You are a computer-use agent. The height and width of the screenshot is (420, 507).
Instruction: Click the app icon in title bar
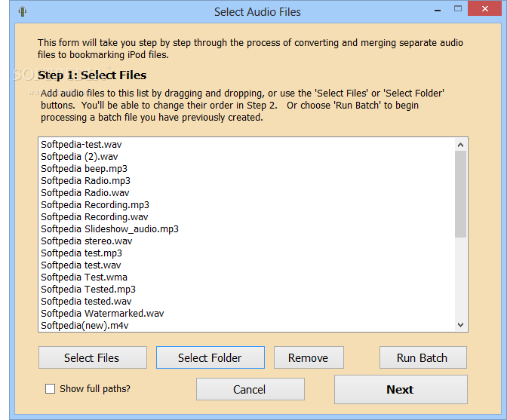tap(23, 11)
